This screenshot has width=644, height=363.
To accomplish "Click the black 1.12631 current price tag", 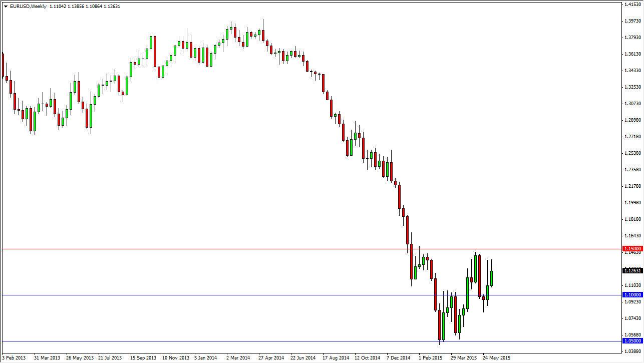I will pos(632,270).
